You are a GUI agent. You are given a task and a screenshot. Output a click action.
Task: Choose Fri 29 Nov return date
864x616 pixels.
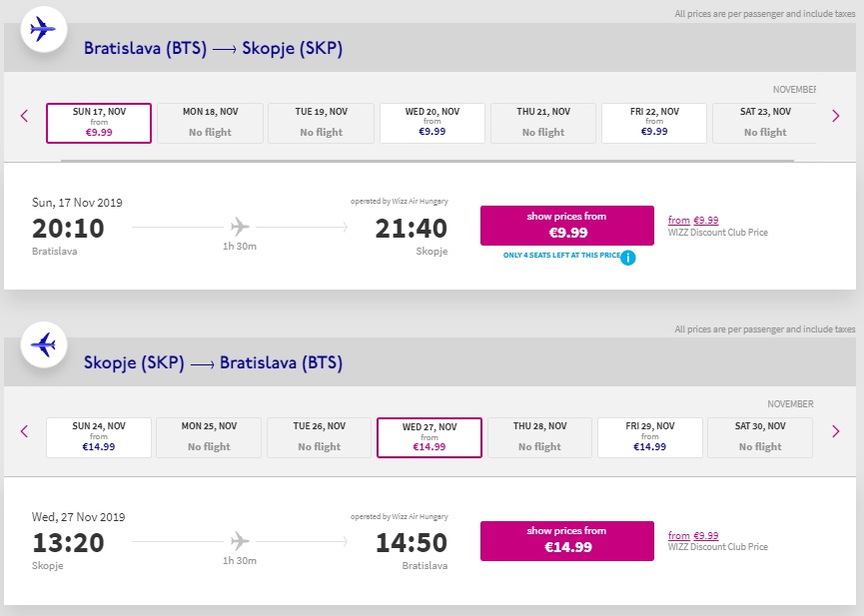(x=650, y=438)
